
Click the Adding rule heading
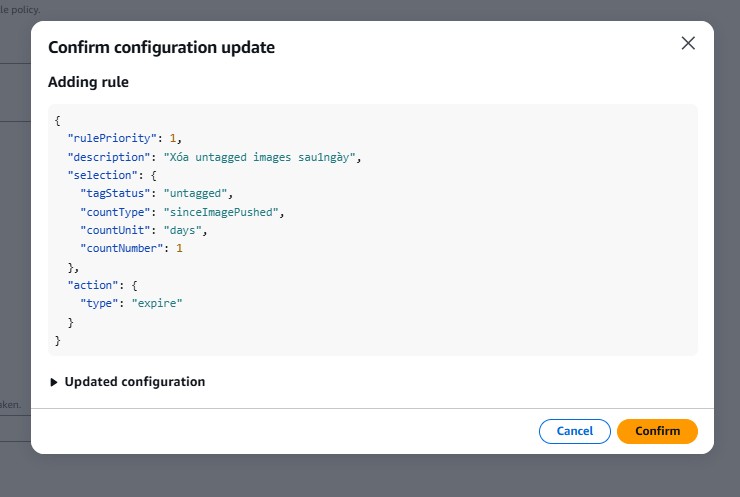(x=88, y=82)
